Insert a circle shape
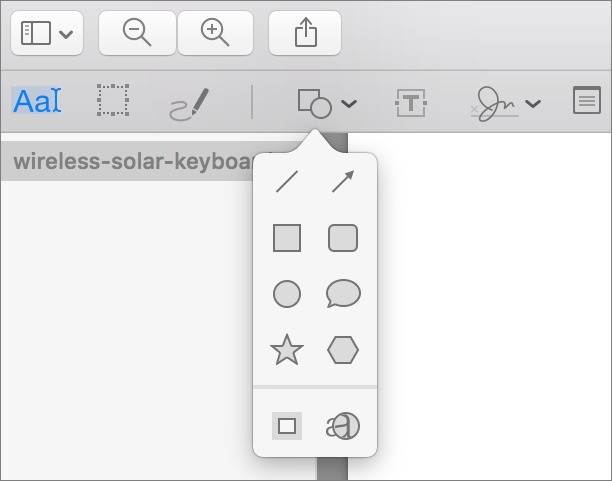Viewport: 612px width, 481px height. coord(287,294)
